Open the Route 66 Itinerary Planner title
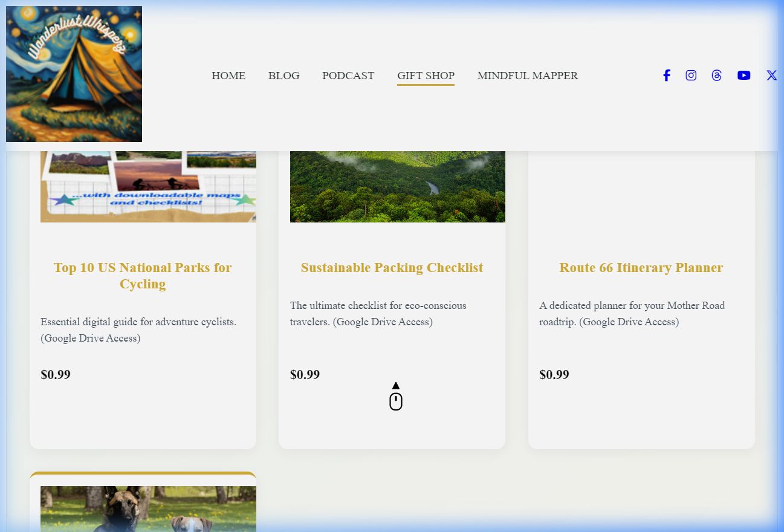This screenshot has width=784, height=532. pyautogui.click(x=641, y=268)
